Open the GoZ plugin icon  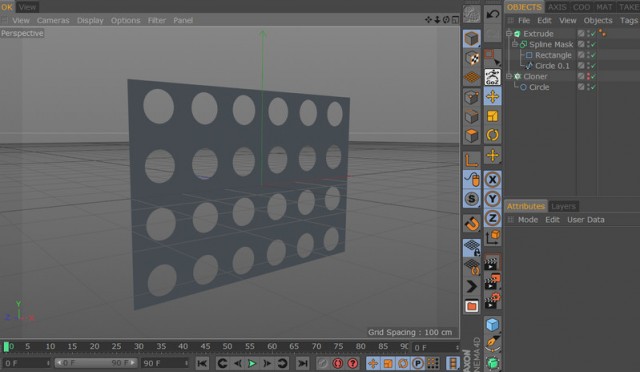pos(493,77)
